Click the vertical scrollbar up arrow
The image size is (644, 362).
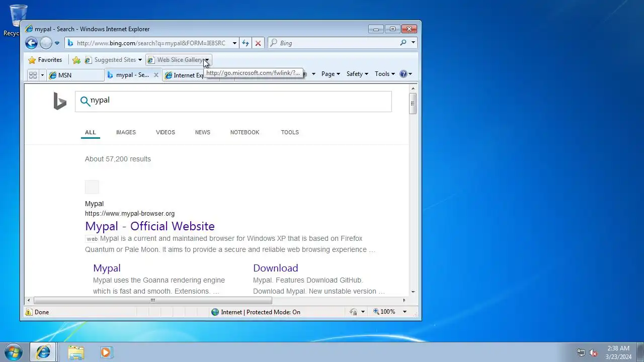tap(413, 88)
